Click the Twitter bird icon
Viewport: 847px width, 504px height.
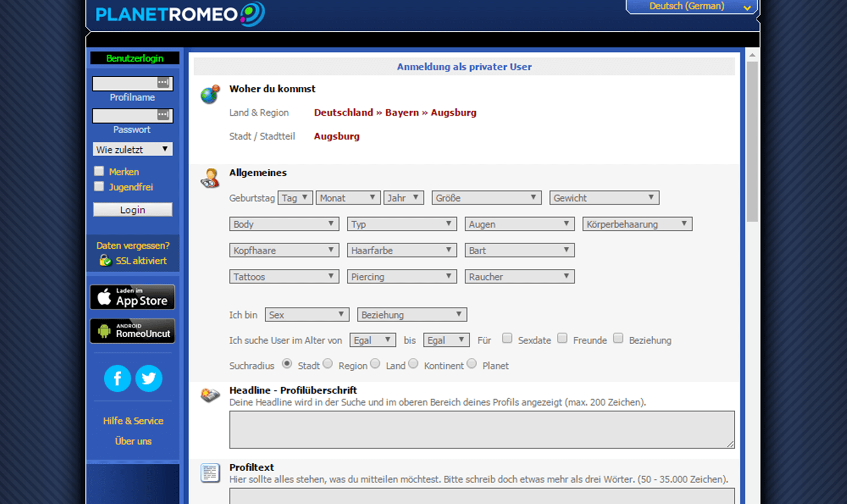[x=149, y=379]
